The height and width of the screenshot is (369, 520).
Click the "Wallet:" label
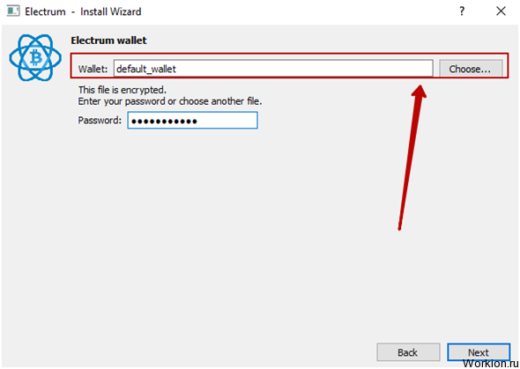coord(93,69)
